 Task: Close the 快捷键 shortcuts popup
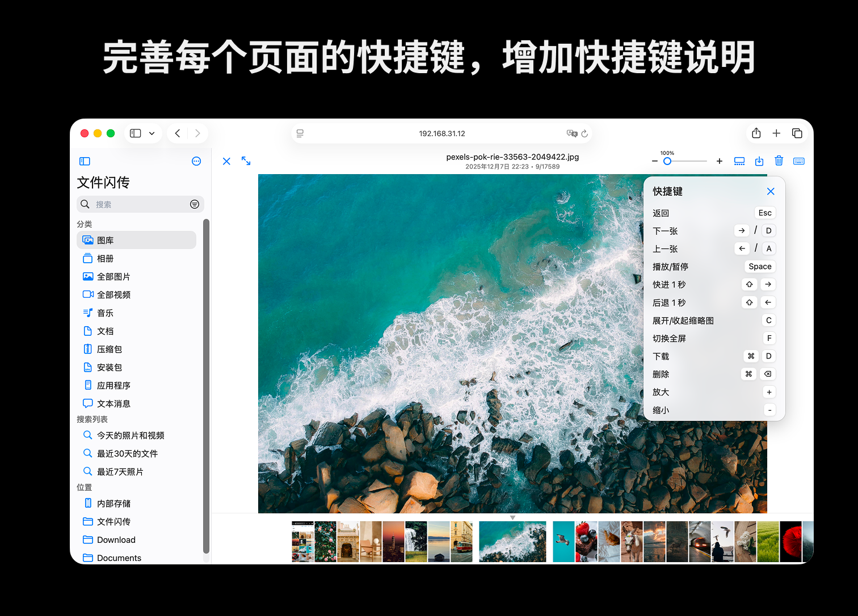coord(771,192)
